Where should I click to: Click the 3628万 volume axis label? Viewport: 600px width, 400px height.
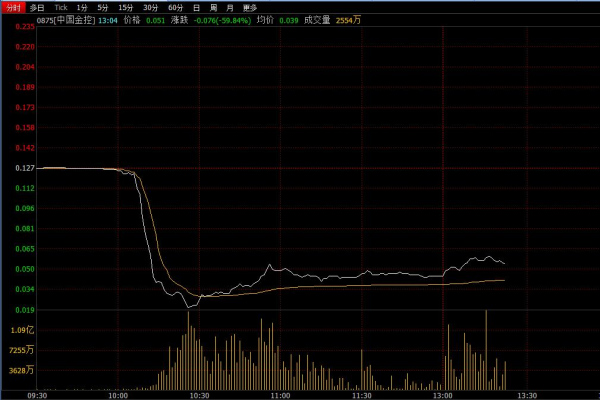21,371
